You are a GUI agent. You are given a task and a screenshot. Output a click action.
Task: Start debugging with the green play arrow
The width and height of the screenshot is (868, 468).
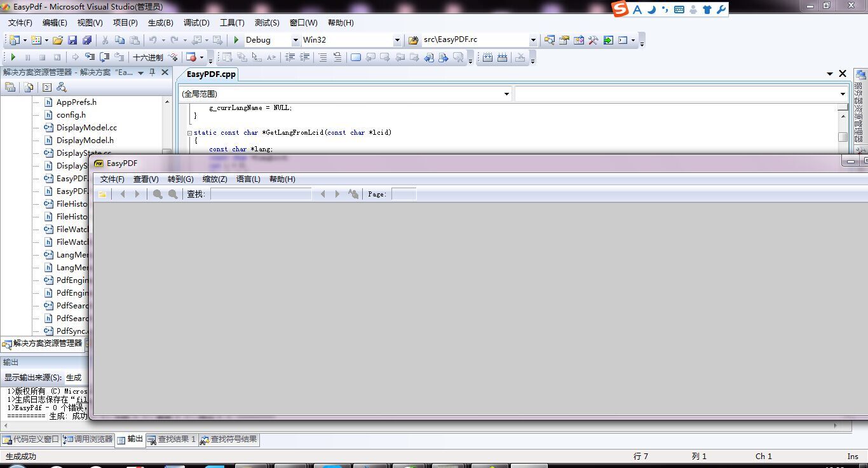236,40
